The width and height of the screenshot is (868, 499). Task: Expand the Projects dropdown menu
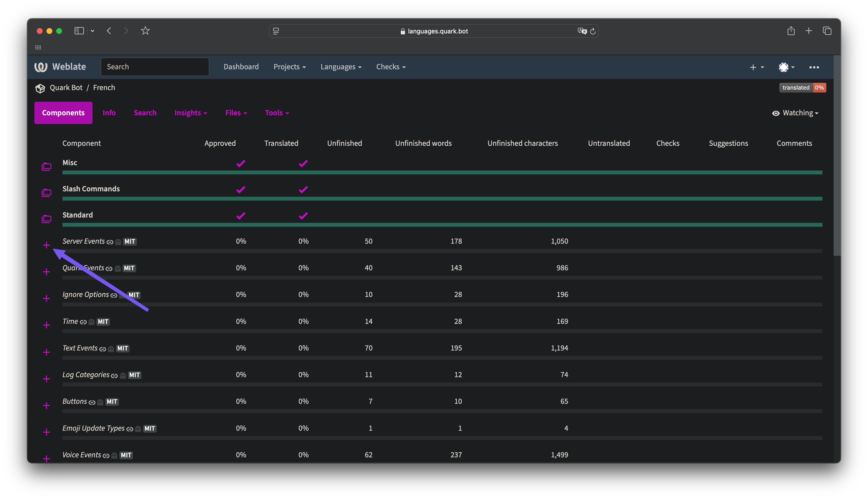pos(289,67)
